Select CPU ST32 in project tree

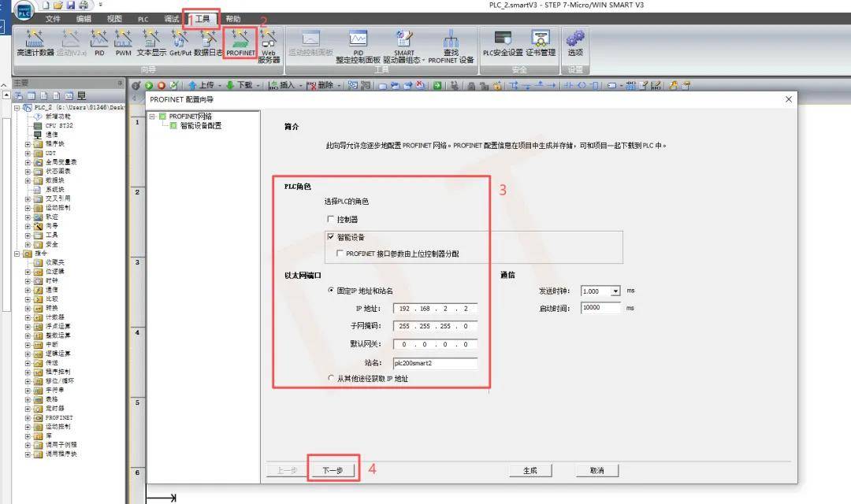(x=59, y=125)
